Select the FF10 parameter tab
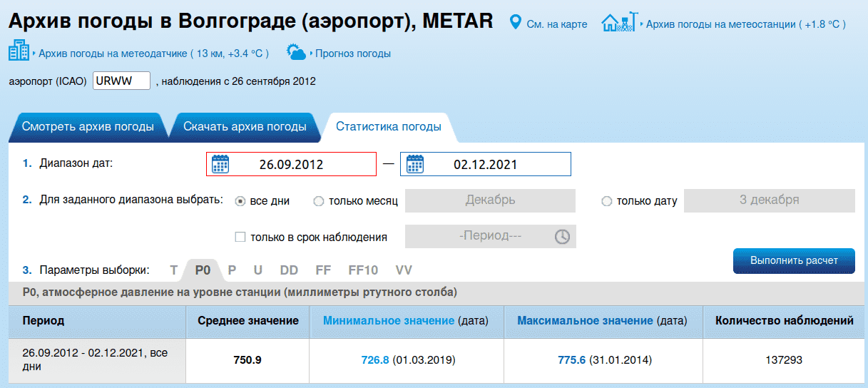This screenshot has width=868, height=388. (x=363, y=270)
